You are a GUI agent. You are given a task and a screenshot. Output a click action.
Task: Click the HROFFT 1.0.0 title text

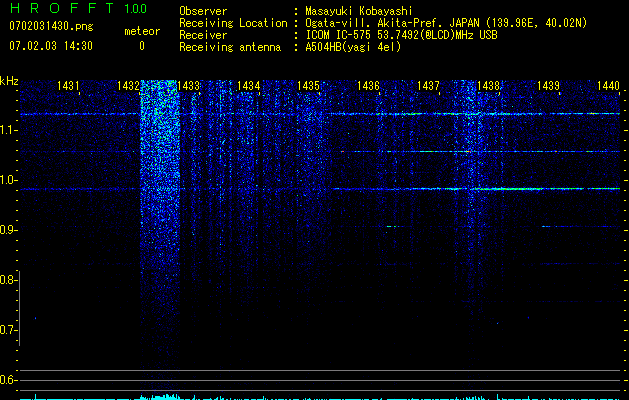[78, 8]
